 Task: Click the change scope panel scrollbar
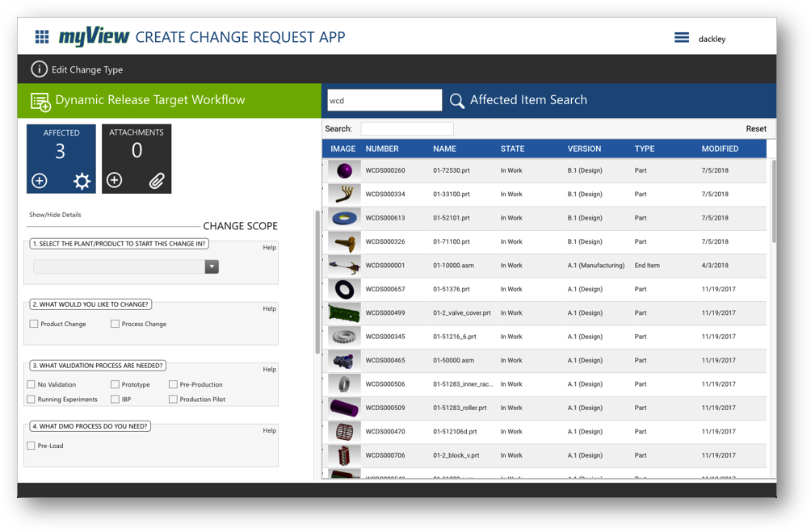[317, 282]
